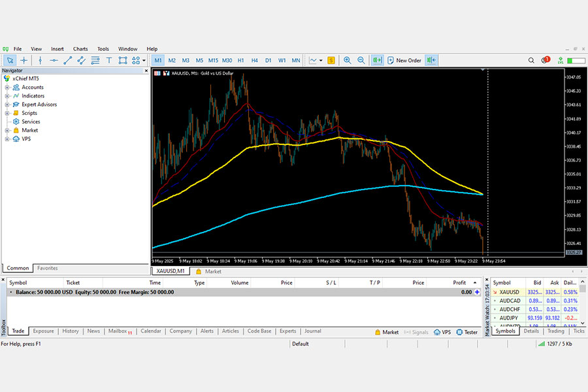Toggle chart auto scroll
The image size is (588, 392).
pos(377,60)
